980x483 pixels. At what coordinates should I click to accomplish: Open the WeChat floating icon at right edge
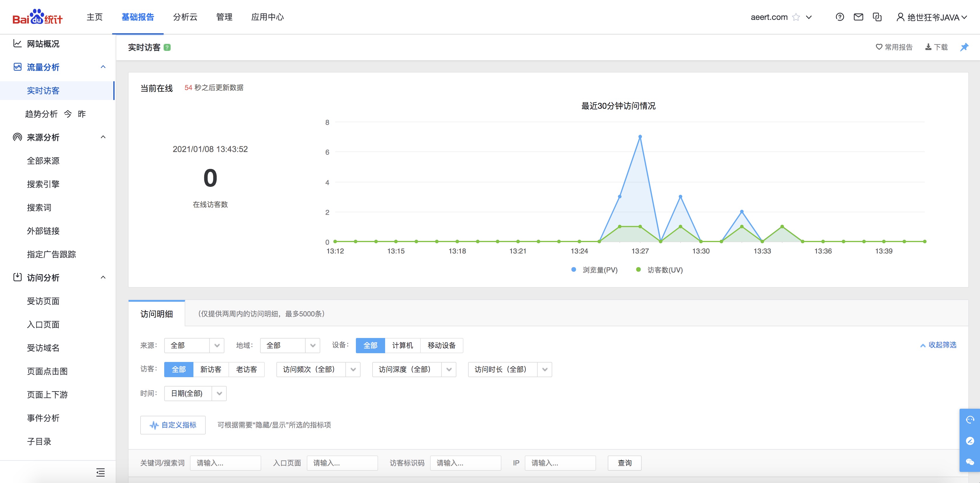[x=970, y=462]
